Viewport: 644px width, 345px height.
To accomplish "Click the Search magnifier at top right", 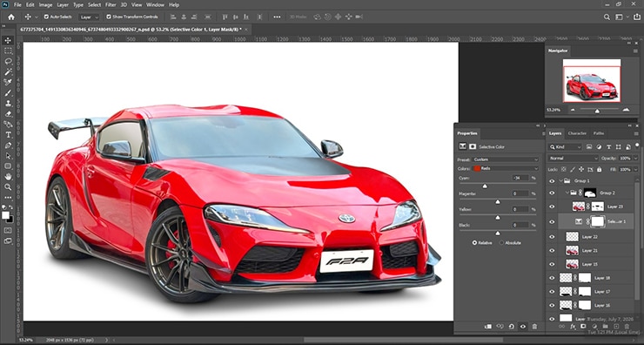I will [x=607, y=17].
